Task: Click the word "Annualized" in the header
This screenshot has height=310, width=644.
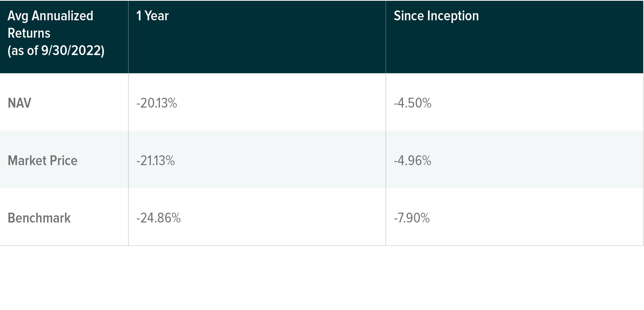Action: [x=62, y=16]
